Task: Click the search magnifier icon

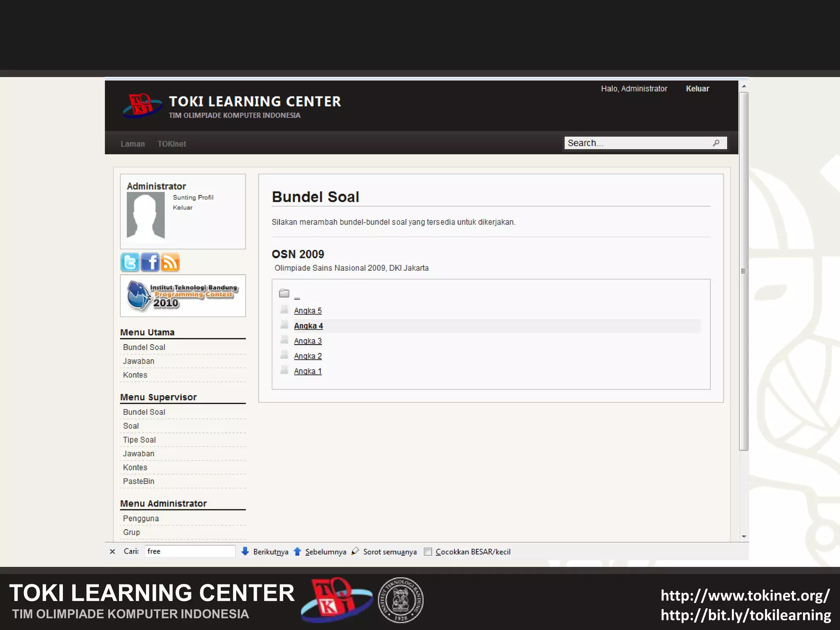Action: pyautogui.click(x=716, y=143)
